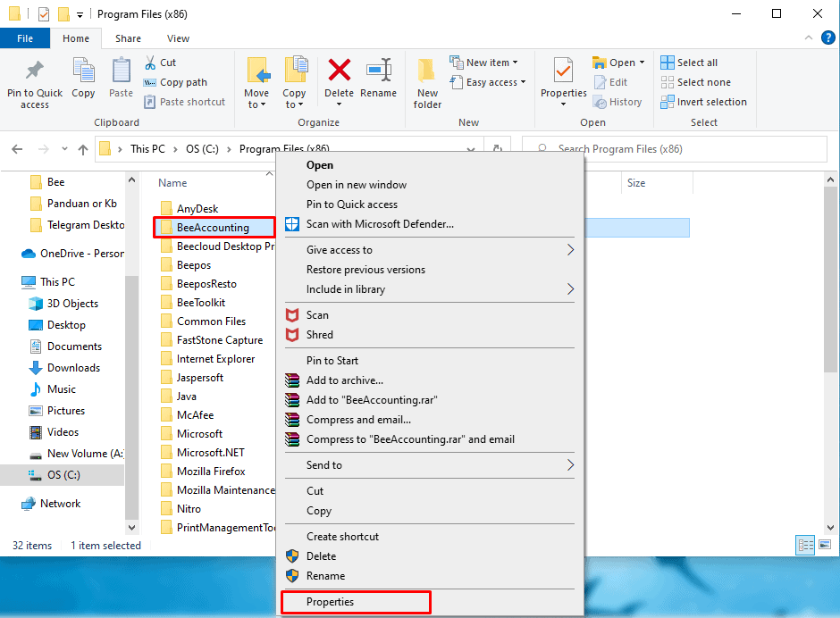
Task: Switch to the Details view icon in the status bar
Action: click(x=805, y=545)
